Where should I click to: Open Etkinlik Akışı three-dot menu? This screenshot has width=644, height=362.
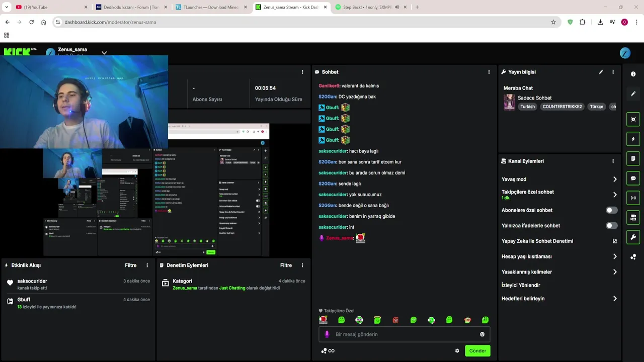(x=147, y=265)
